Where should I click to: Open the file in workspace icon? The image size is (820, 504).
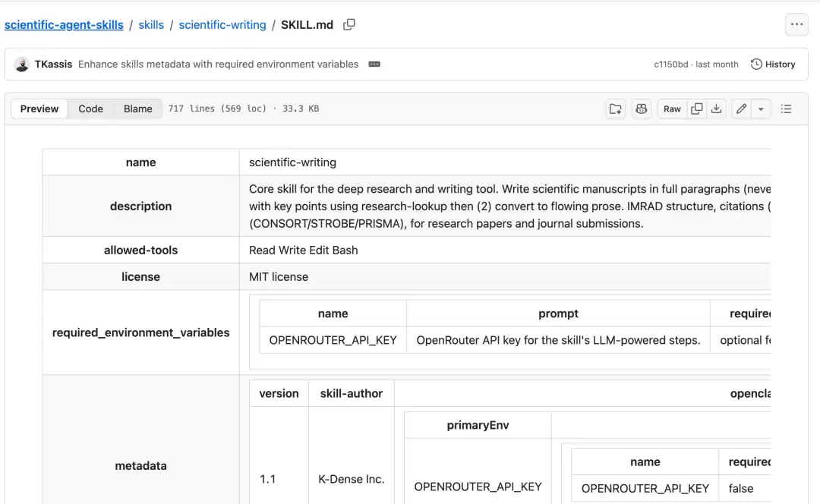coord(616,109)
